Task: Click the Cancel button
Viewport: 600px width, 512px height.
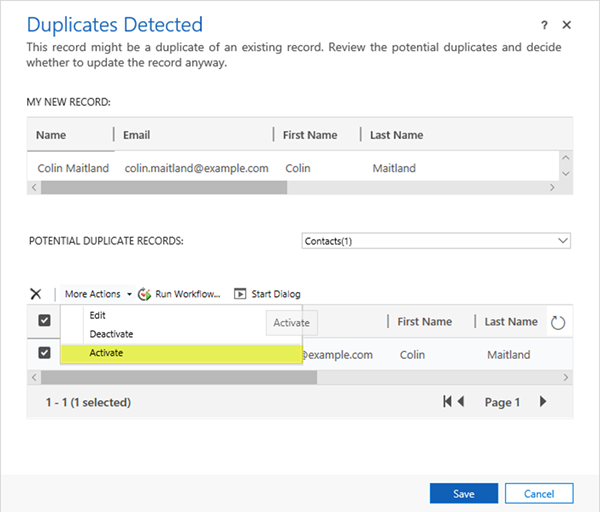Action: [x=539, y=493]
